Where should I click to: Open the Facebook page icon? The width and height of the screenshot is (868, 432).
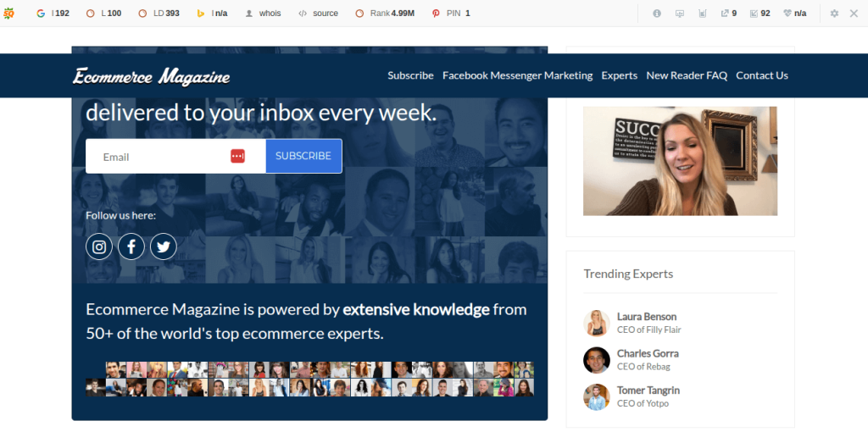(x=131, y=246)
